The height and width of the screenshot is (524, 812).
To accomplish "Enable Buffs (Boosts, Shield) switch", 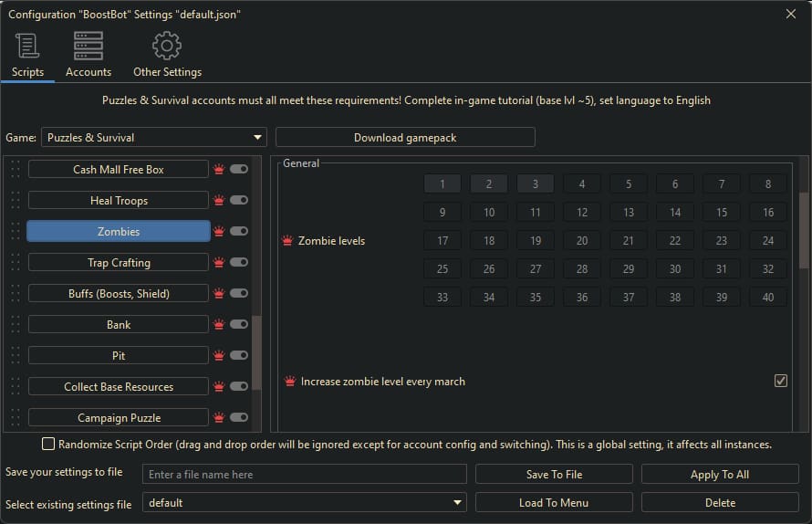I will [239, 293].
